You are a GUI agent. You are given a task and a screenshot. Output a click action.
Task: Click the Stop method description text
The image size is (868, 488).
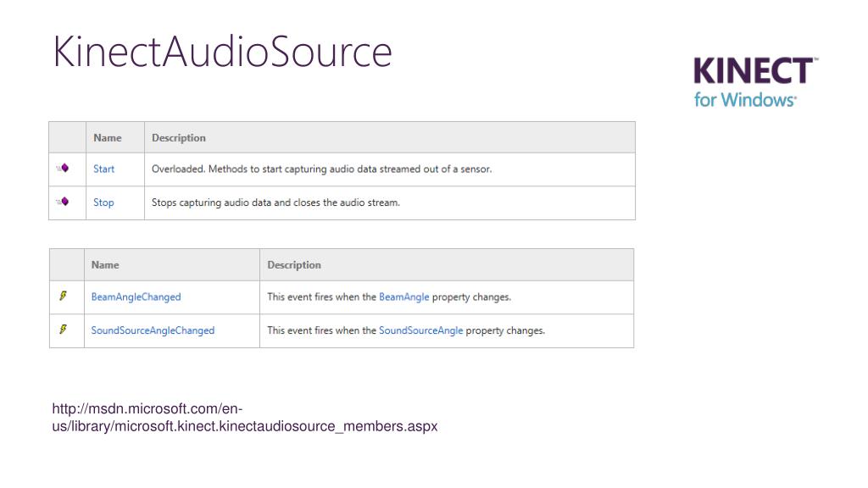(x=275, y=202)
